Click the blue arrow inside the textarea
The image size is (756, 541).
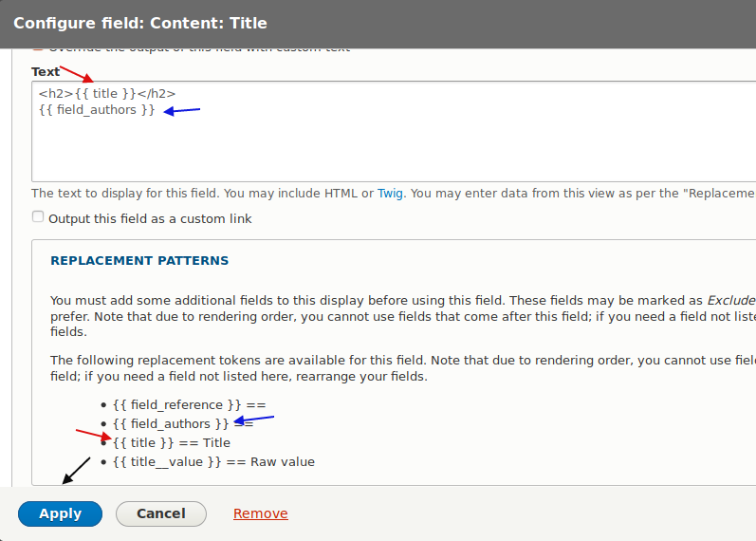[182, 110]
